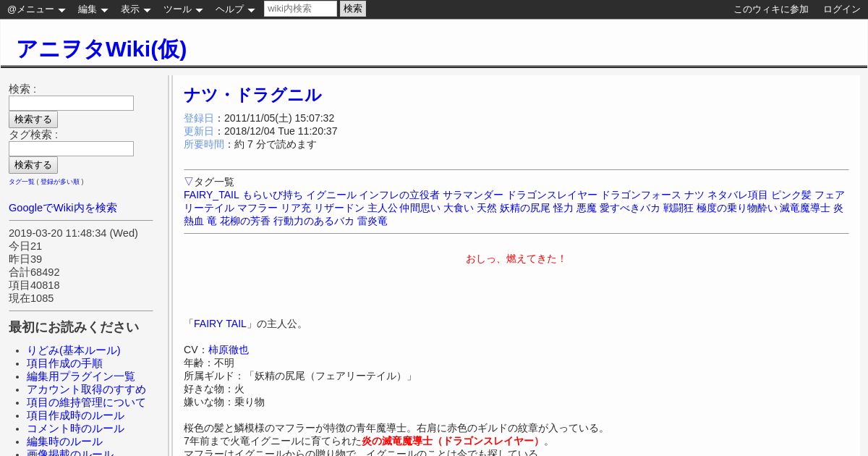The image size is (868, 456).
Task: Open the イグニール tag
Action: (x=331, y=195)
